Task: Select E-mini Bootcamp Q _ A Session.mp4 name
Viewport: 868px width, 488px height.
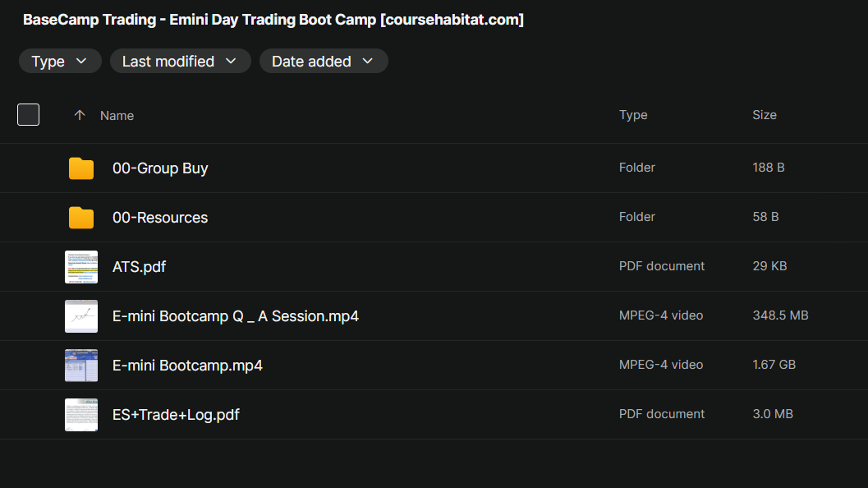Action: [x=235, y=316]
